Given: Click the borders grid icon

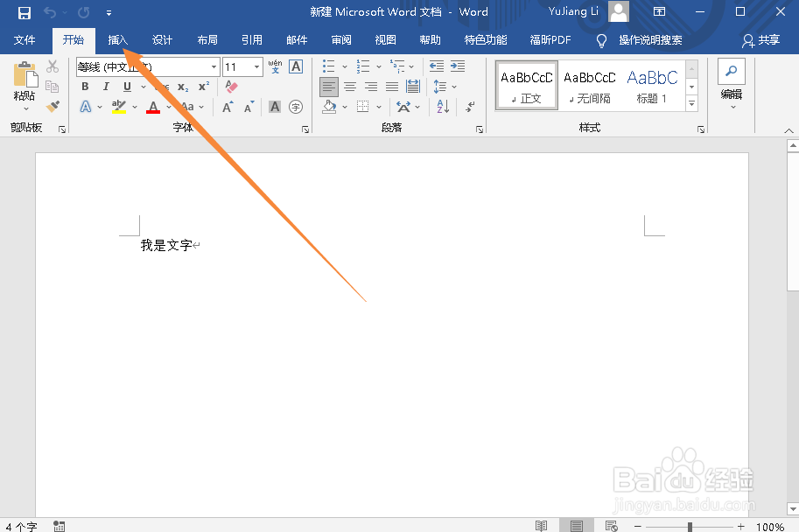Looking at the screenshot, I should (363, 107).
